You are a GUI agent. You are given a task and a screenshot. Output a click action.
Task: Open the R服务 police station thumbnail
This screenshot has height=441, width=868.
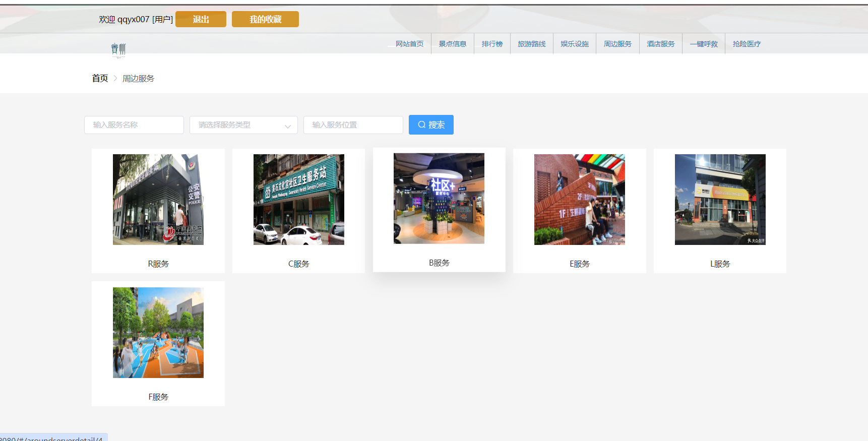[x=158, y=200]
